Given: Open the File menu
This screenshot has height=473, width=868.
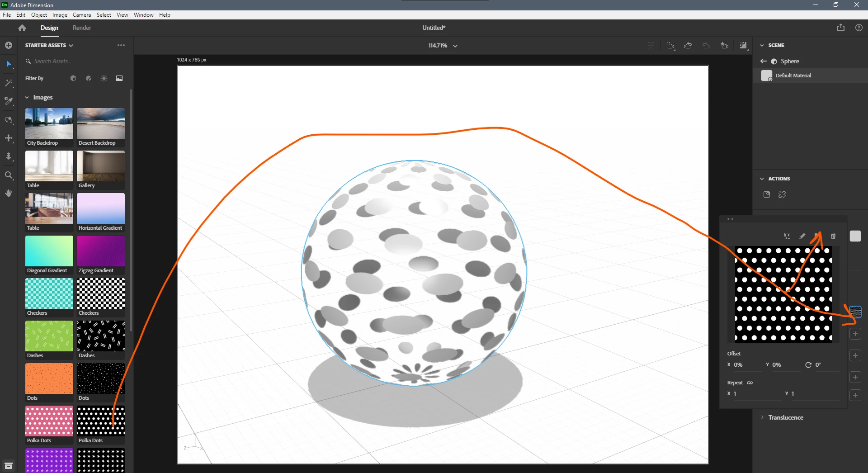Looking at the screenshot, I should pos(7,15).
